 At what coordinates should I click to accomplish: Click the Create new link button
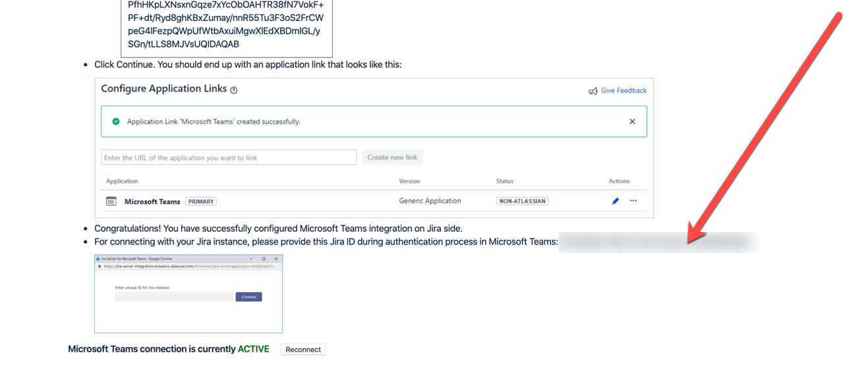click(x=392, y=158)
